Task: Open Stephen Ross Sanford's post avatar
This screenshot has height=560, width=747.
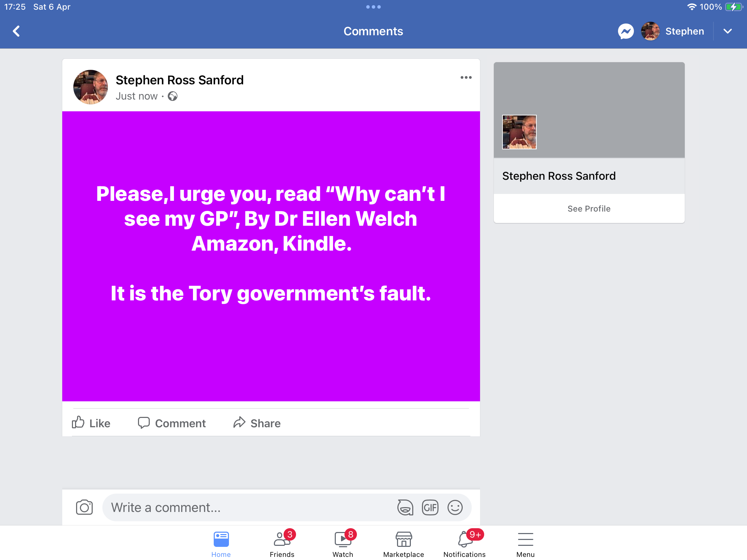Action: click(91, 87)
